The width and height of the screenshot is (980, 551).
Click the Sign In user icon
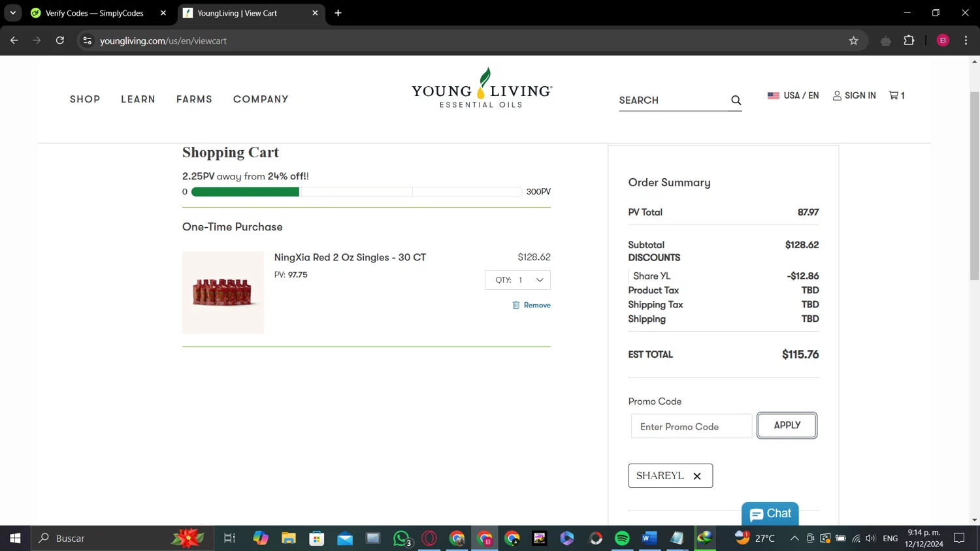pyautogui.click(x=837, y=95)
